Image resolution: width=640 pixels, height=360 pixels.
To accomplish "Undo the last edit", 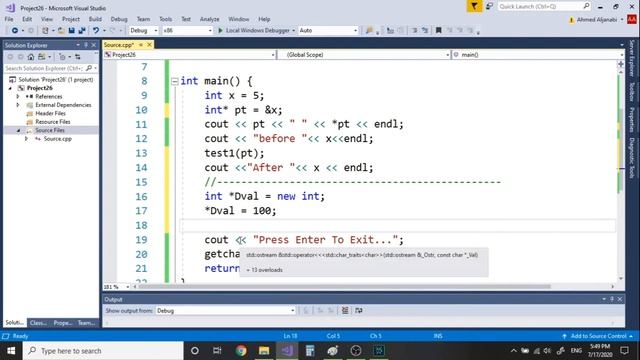I will click(x=96, y=31).
